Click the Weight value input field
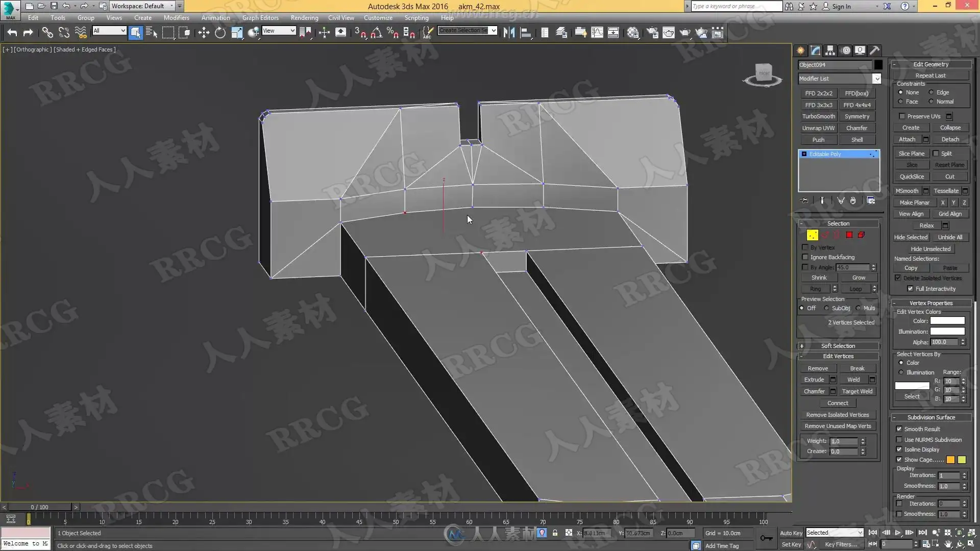 click(844, 441)
